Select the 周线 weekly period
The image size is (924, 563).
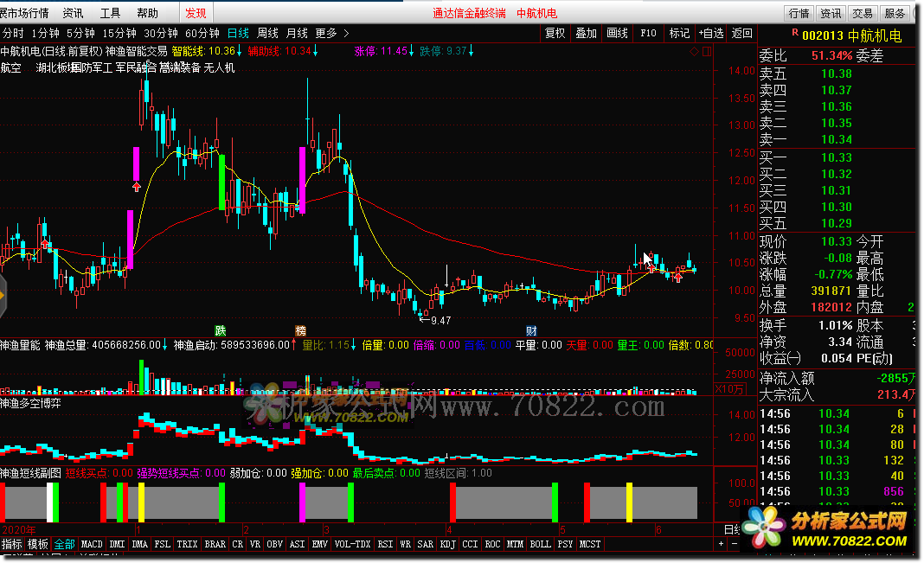coord(267,33)
